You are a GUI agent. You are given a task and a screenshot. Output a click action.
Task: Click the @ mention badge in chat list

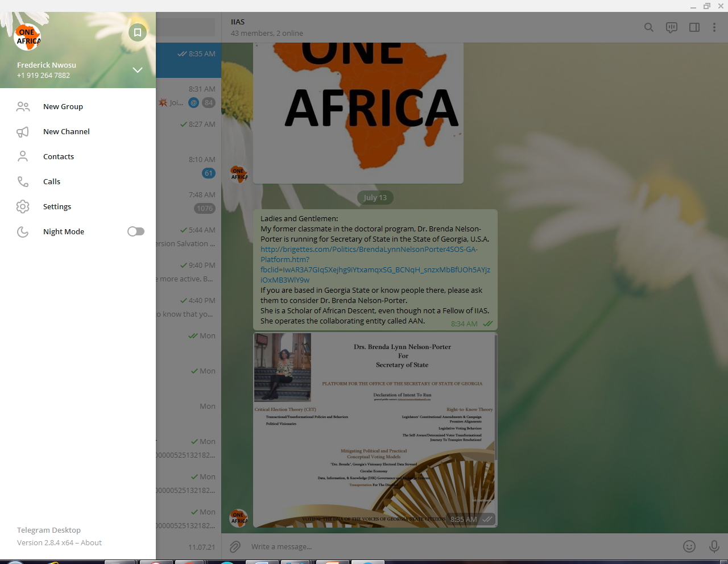(194, 103)
